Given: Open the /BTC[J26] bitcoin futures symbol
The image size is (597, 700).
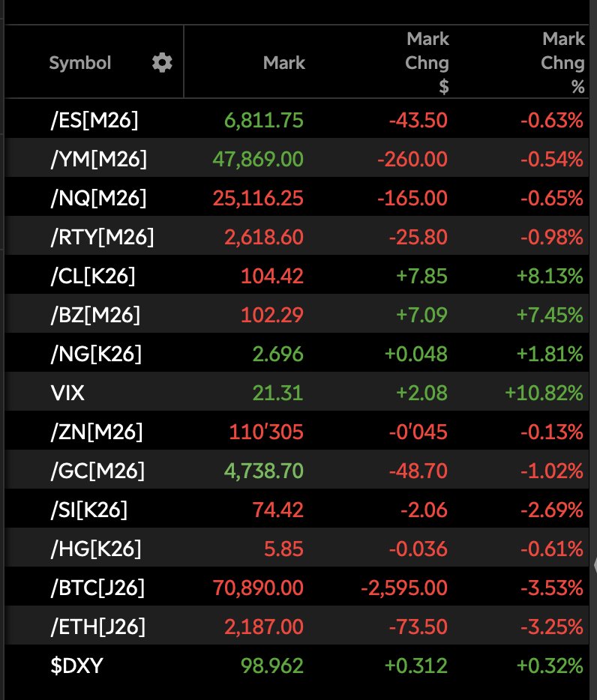Looking at the screenshot, I should pos(97,587).
